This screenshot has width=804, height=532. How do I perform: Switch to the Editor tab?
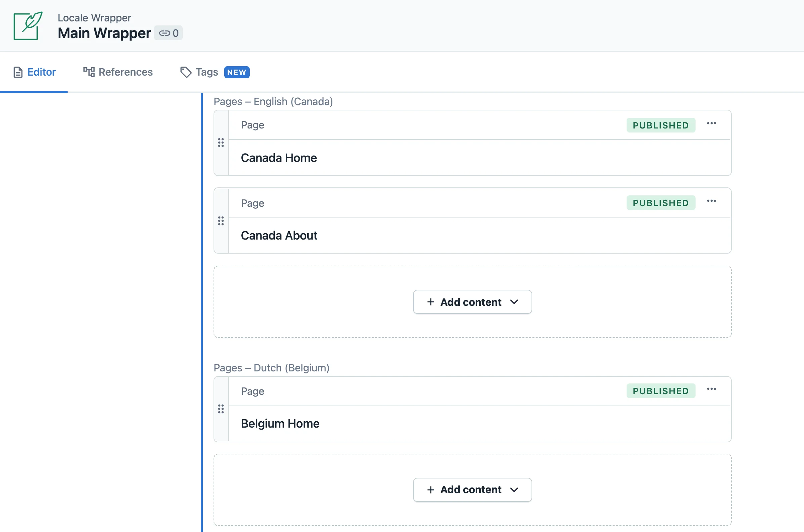pyautogui.click(x=34, y=72)
